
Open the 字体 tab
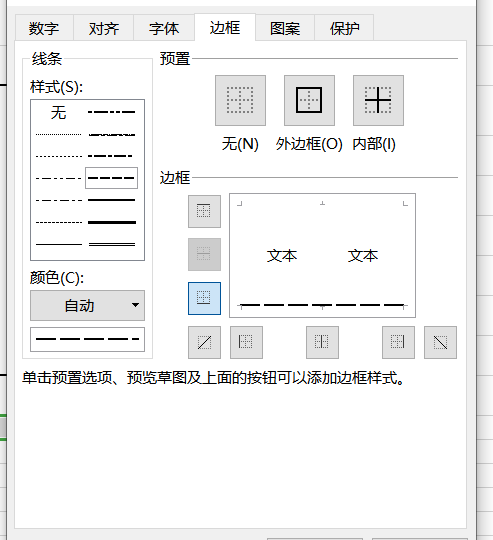click(164, 28)
